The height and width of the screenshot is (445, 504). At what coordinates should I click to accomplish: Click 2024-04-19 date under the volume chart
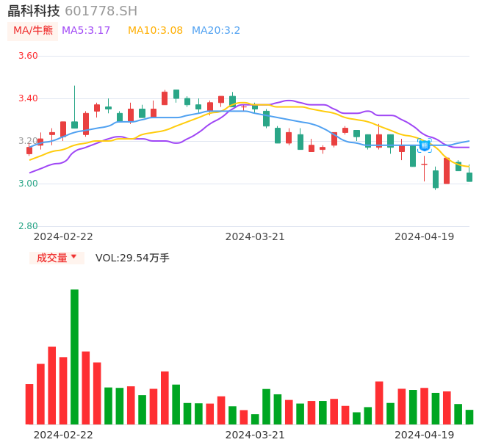pos(425,435)
